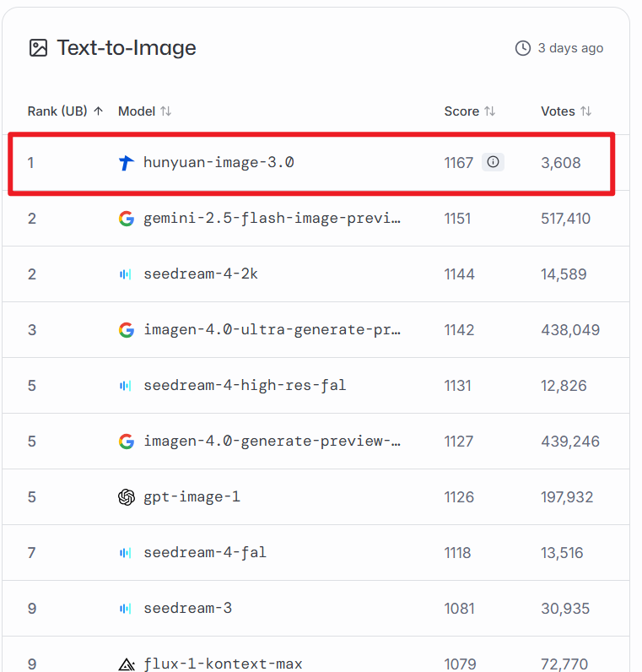The width and height of the screenshot is (642, 672).
Task: Click the seedream-4-2k model icon
Action: [x=127, y=274]
